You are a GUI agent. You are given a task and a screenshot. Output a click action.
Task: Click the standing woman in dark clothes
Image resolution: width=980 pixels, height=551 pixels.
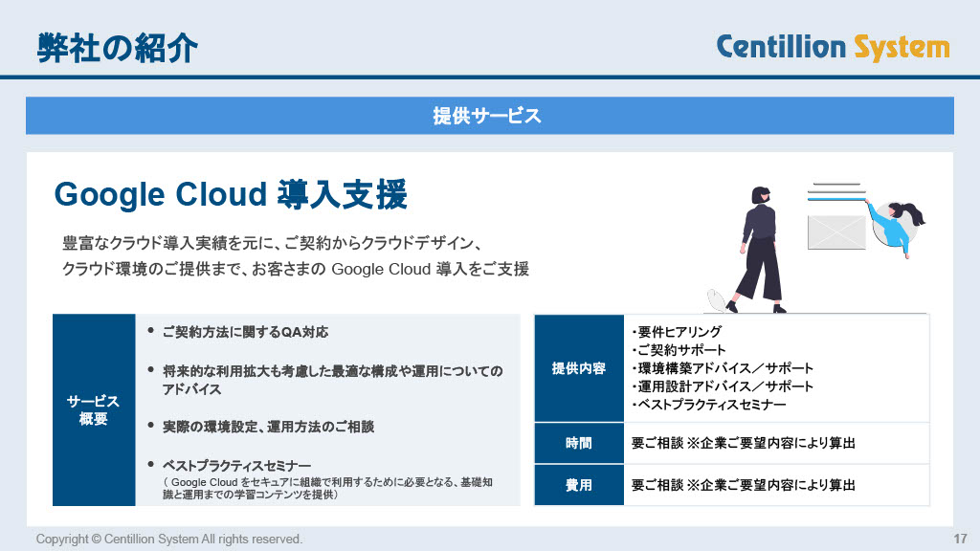click(x=762, y=247)
